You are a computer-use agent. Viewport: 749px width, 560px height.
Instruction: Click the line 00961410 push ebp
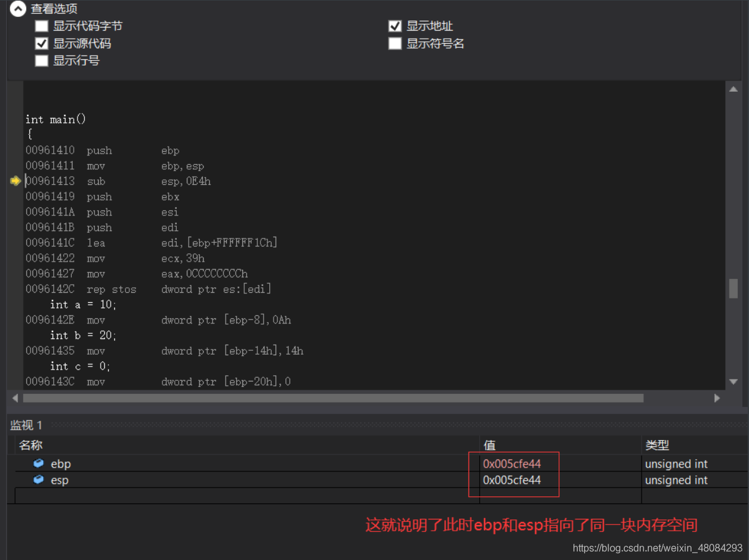[x=102, y=150]
